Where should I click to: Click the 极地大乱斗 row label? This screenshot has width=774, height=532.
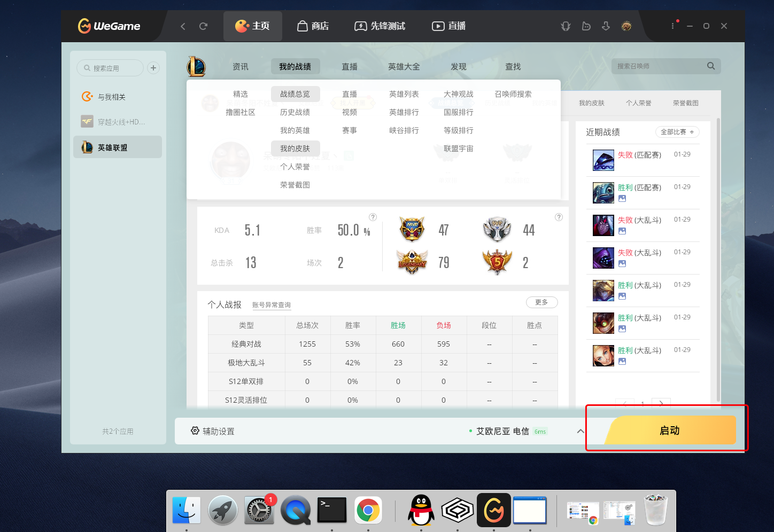click(246, 363)
